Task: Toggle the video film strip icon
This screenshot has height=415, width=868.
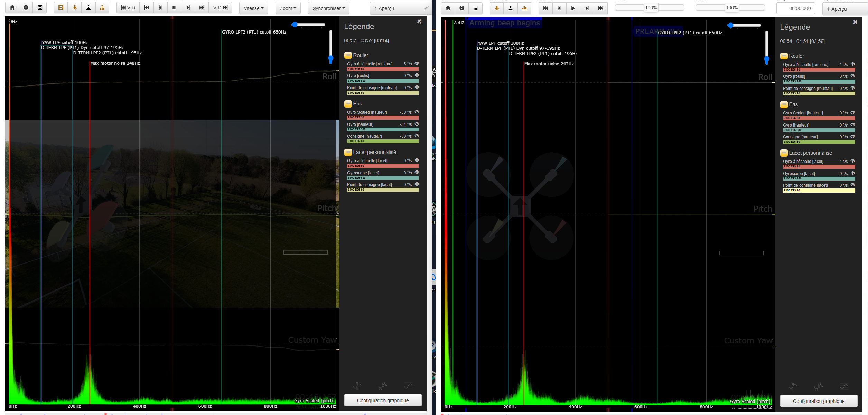Action: (61, 8)
